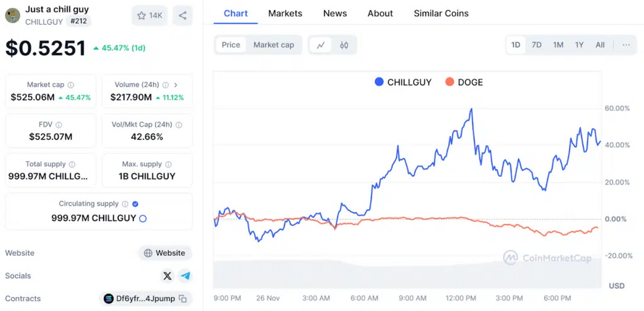The width and height of the screenshot is (644, 311).
Task: Open the Telegram social icon
Action: tap(185, 275)
